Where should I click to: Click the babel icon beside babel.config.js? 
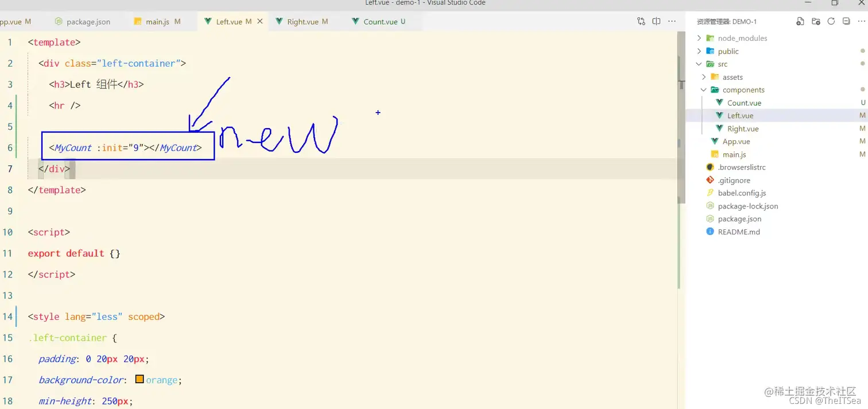[710, 193]
